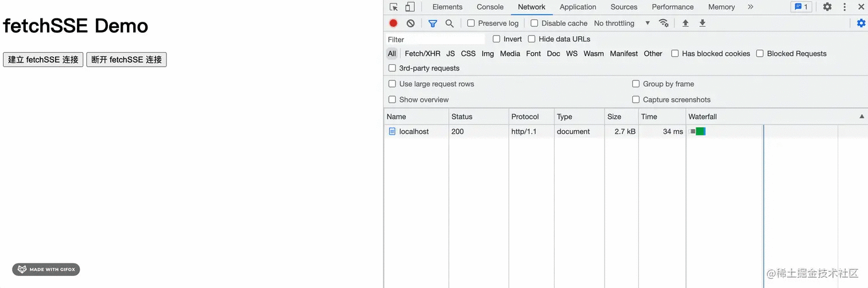Click the export HAR download icon
The height and width of the screenshot is (288, 868).
(702, 23)
